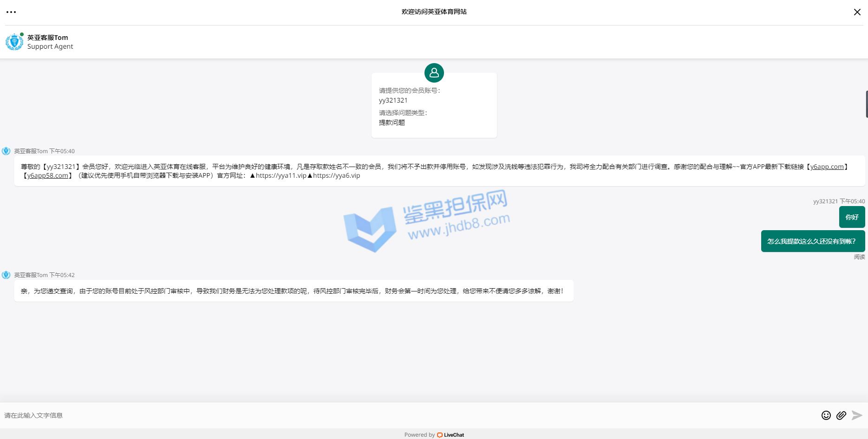The width and height of the screenshot is (868, 439).
Task: Click the https://yya11.vip website address
Action: click(x=281, y=175)
